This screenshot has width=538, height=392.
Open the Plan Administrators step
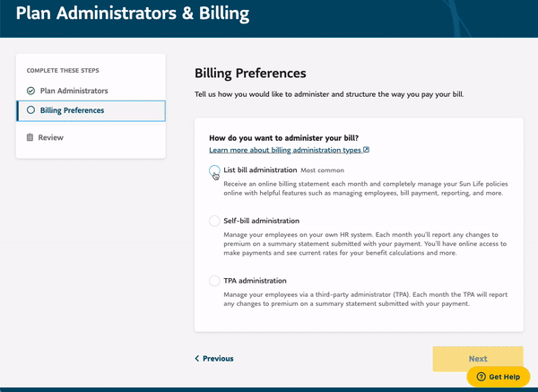point(74,91)
